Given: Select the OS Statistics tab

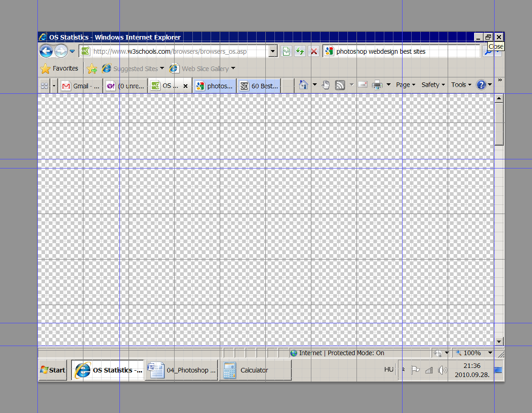Looking at the screenshot, I should (x=166, y=86).
